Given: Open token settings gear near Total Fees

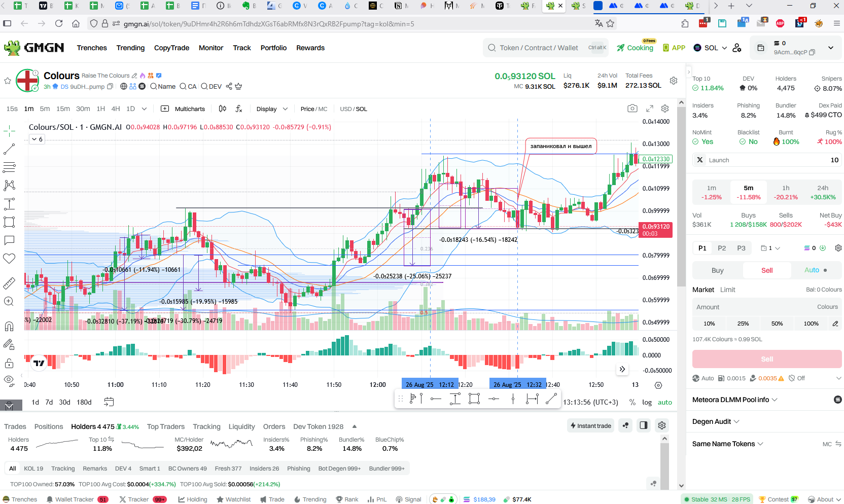Looking at the screenshot, I should [x=674, y=81].
